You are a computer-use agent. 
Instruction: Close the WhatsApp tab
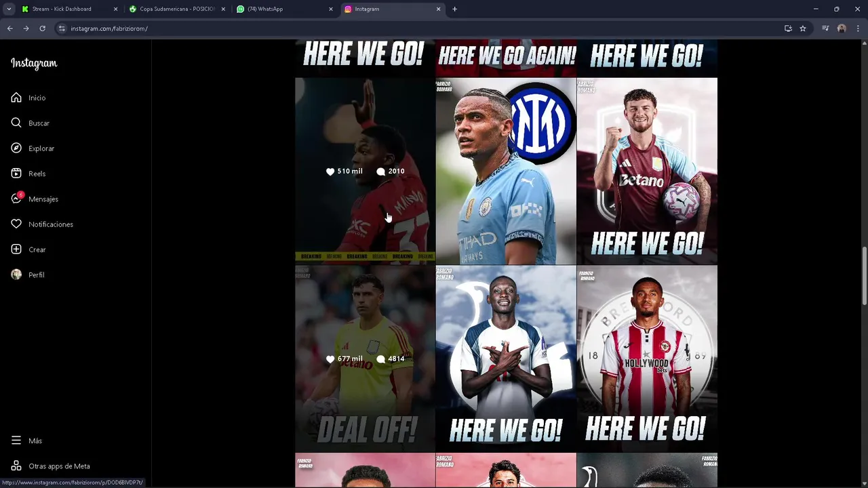click(x=331, y=9)
